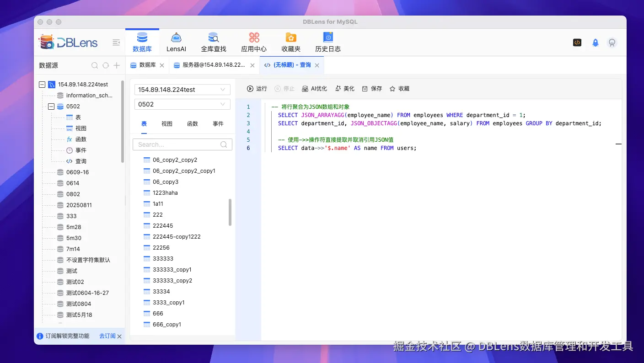Close the (无标题) - 查询 tab
This screenshot has width=644, height=363.
click(x=317, y=65)
